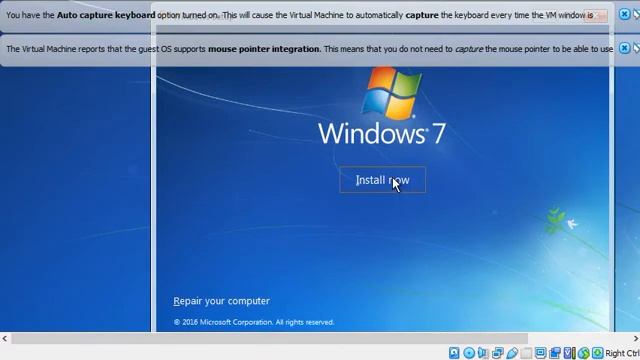Click the video capture status icon
The width and height of the screenshot is (640, 360).
pos(555,353)
